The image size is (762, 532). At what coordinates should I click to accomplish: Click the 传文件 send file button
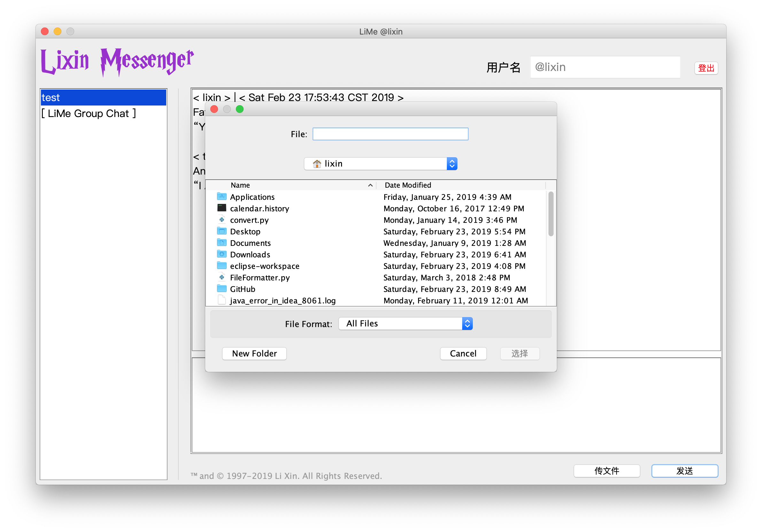click(606, 471)
